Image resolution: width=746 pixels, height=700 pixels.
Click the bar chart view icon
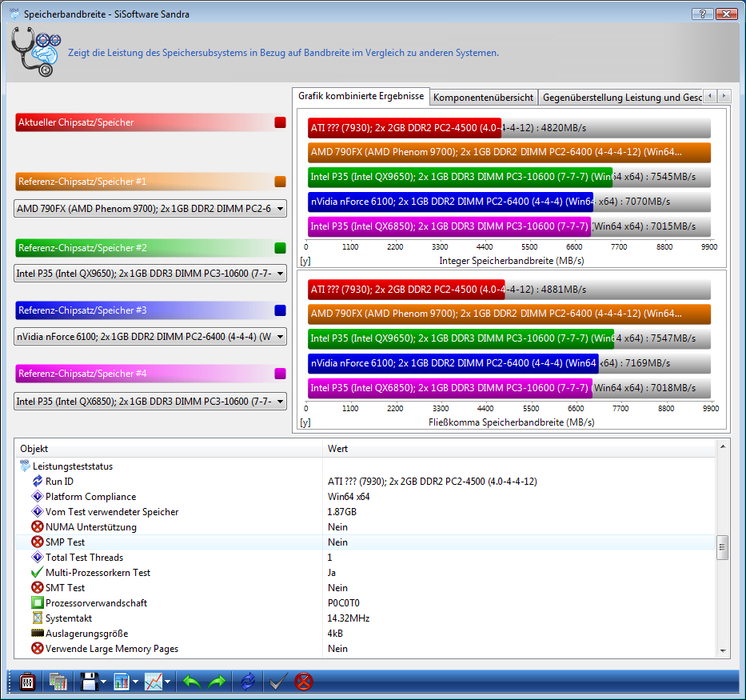click(x=122, y=682)
